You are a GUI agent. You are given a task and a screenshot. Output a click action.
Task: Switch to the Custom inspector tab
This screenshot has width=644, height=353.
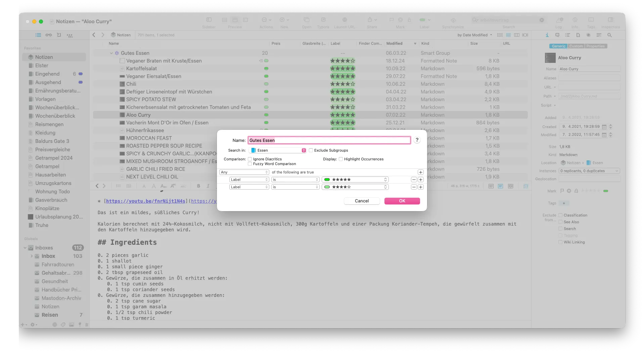[x=576, y=46]
